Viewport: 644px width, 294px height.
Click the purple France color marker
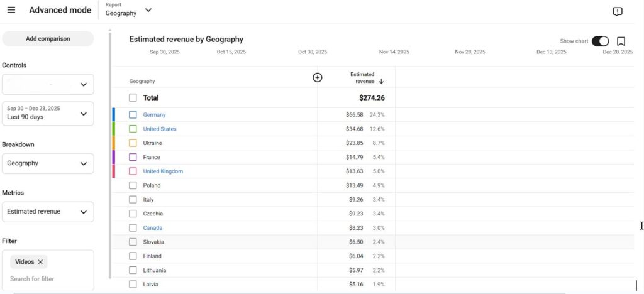[x=113, y=157]
